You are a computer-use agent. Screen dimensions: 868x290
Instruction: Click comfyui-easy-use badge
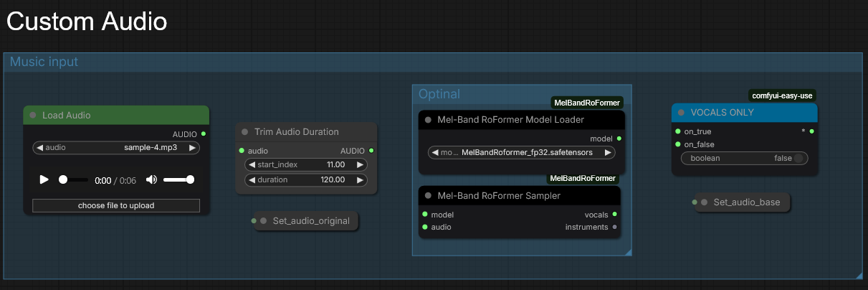click(x=783, y=95)
